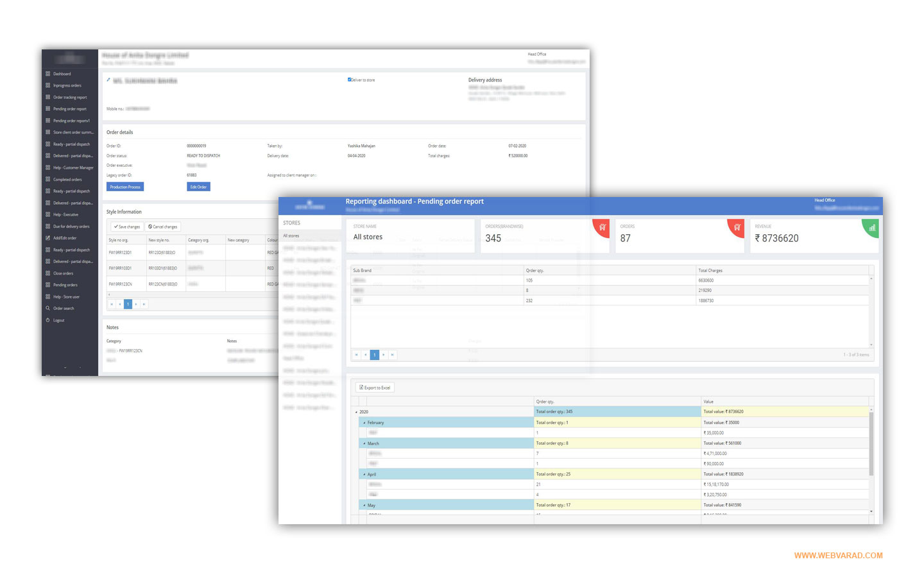Click the Order search magnifier icon
The width and height of the screenshot is (924, 582).
coord(48,309)
